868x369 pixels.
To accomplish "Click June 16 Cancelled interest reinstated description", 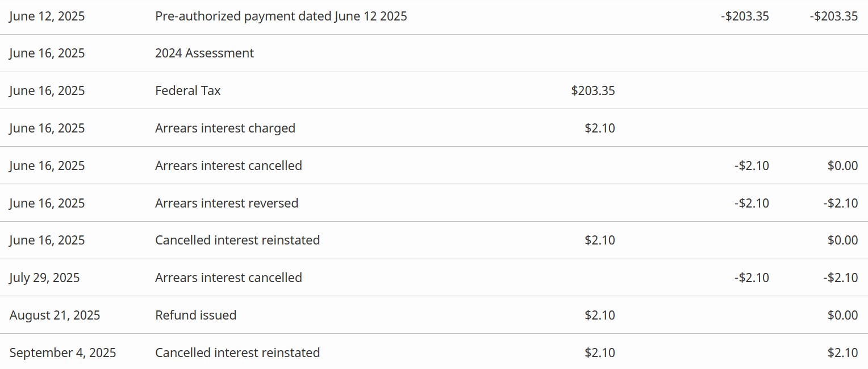I will click(x=237, y=241).
